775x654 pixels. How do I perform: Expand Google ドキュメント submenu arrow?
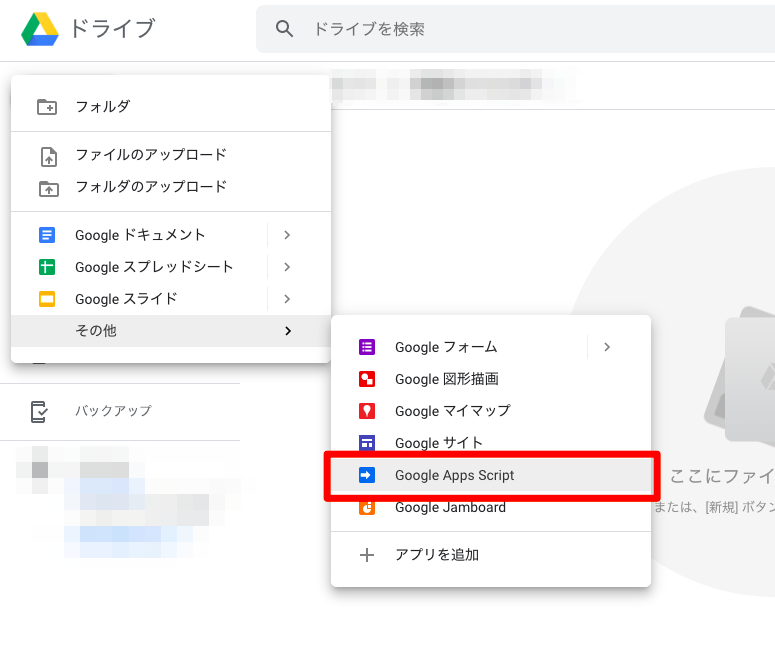click(x=287, y=235)
